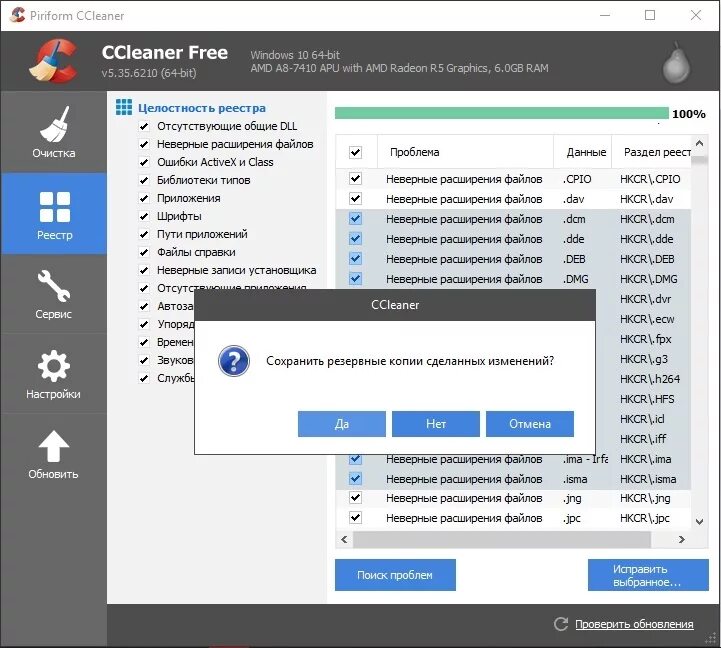Select the HKCR\.dde registry entry
Viewport: 721px width, 648px height.
coord(646,239)
